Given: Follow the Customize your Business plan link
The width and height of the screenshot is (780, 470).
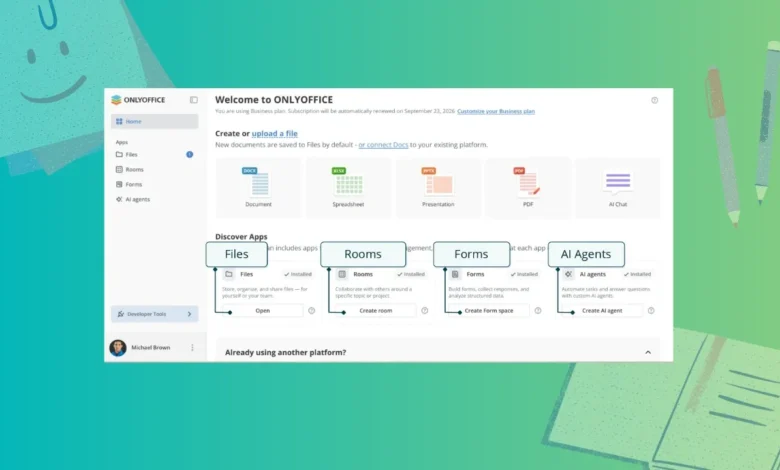Looking at the screenshot, I should pos(496,111).
